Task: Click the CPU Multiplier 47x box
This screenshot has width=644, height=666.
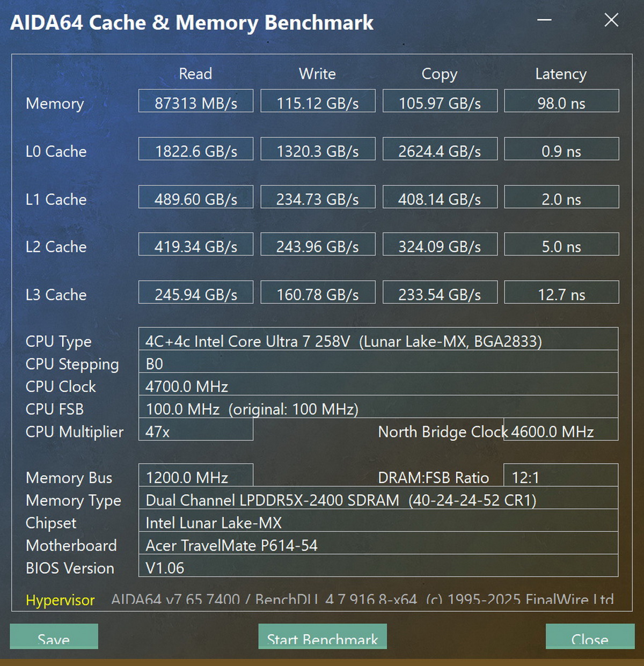Action: click(x=196, y=430)
